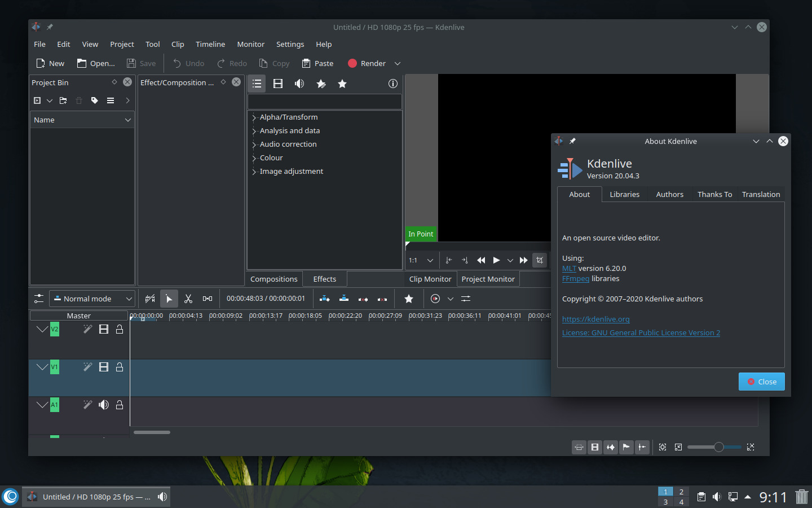Show video effects with film icon
Viewport: 812px width, 508px height.
tap(278, 84)
